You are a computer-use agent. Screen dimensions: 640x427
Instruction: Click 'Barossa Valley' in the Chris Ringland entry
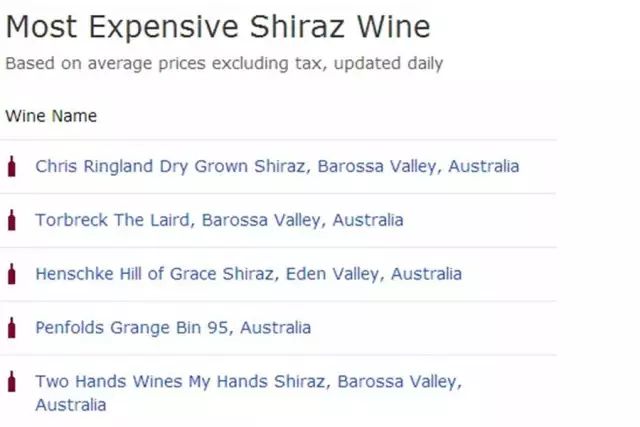pyautogui.click(x=377, y=166)
